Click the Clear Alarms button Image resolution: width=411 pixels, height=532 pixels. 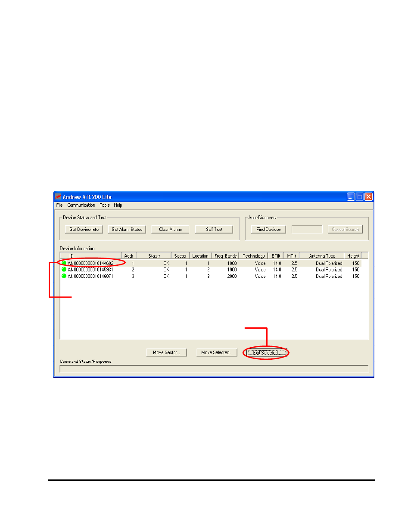click(x=170, y=230)
